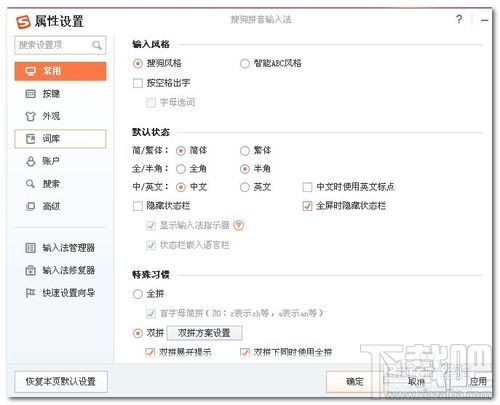Click the 确定 button

(x=354, y=381)
